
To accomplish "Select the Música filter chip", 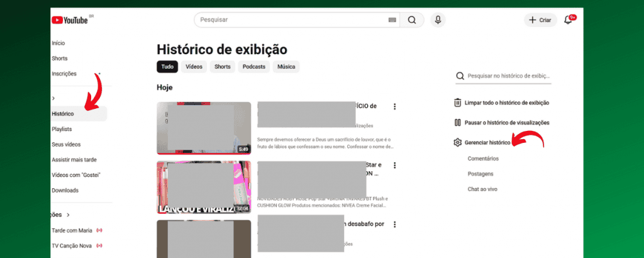I will [286, 67].
